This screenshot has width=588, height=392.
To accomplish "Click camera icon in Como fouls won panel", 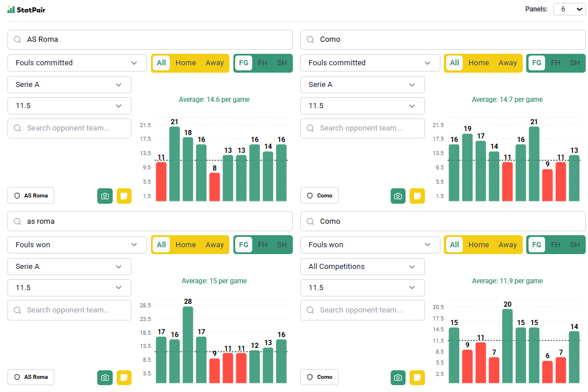I will pos(398,378).
